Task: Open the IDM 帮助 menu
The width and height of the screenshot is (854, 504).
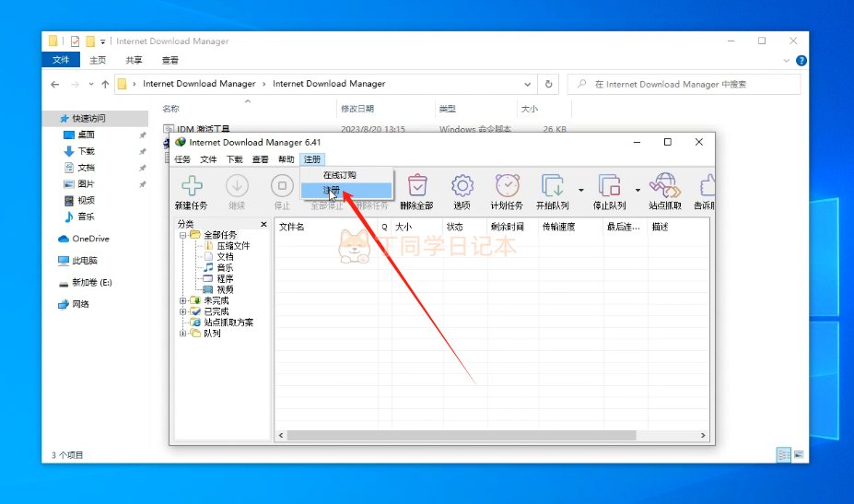Action: point(286,159)
